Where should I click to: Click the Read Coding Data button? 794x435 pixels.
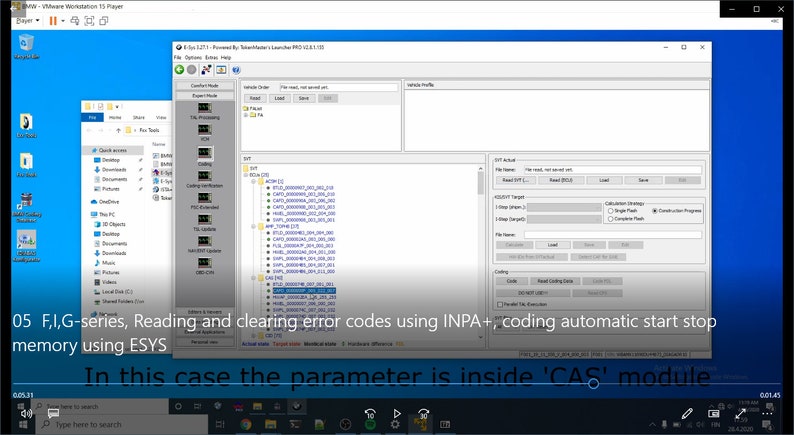coord(554,281)
